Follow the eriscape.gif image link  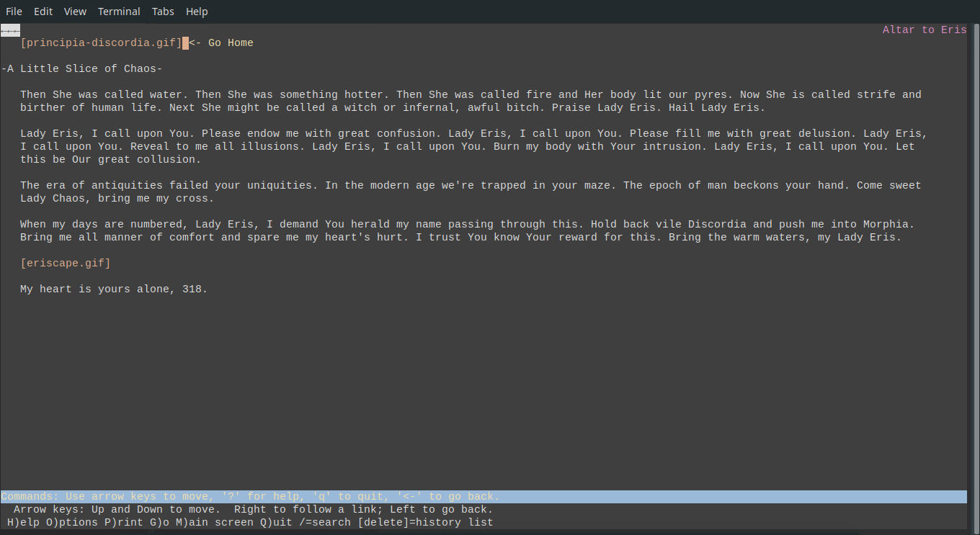click(x=66, y=264)
